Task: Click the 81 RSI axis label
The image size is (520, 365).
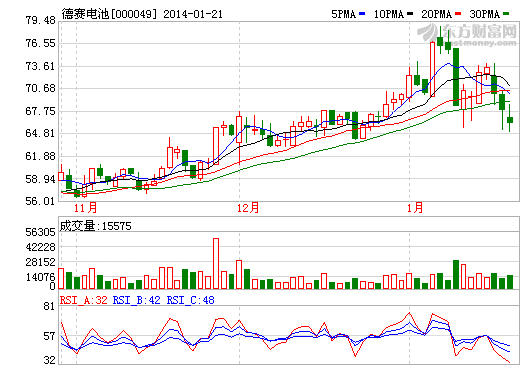Action: (49, 306)
